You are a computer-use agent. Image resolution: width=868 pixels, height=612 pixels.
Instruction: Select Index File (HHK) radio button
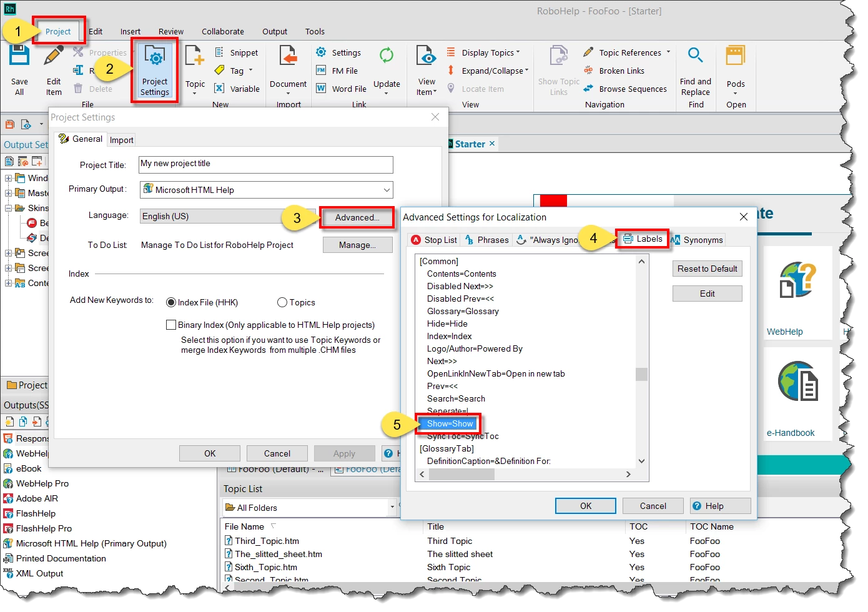(171, 302)
